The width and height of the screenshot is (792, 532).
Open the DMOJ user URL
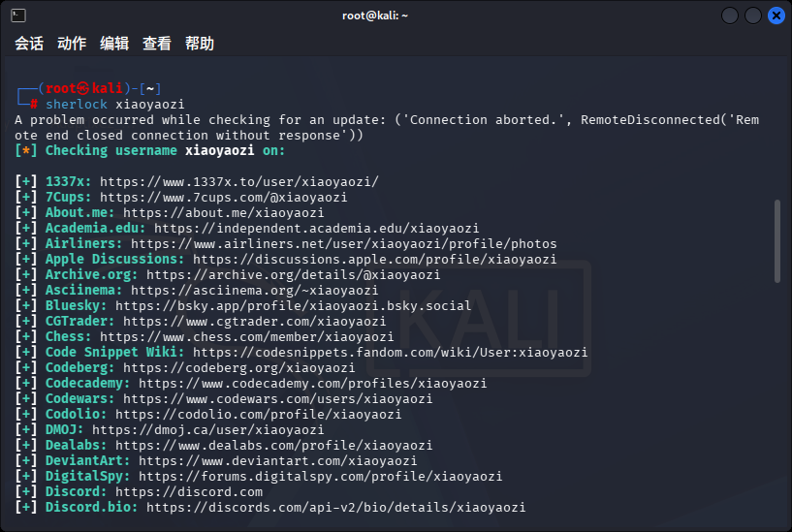point(207,430)
